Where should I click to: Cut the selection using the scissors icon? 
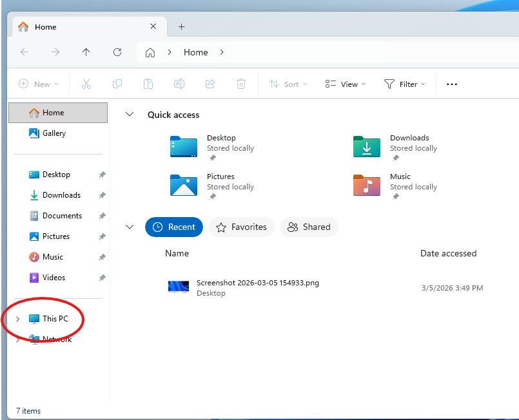pos(86,84)
